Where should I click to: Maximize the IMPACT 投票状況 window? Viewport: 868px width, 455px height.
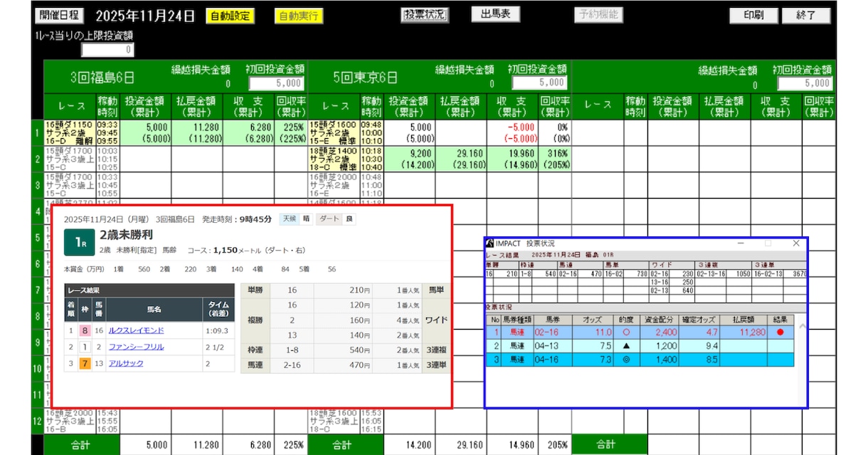click(768, 244)
